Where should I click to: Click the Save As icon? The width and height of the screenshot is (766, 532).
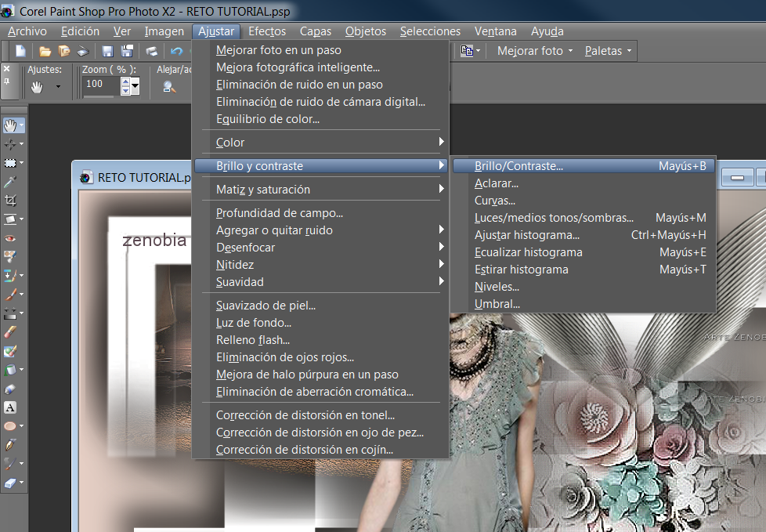[x=127, y=51]
